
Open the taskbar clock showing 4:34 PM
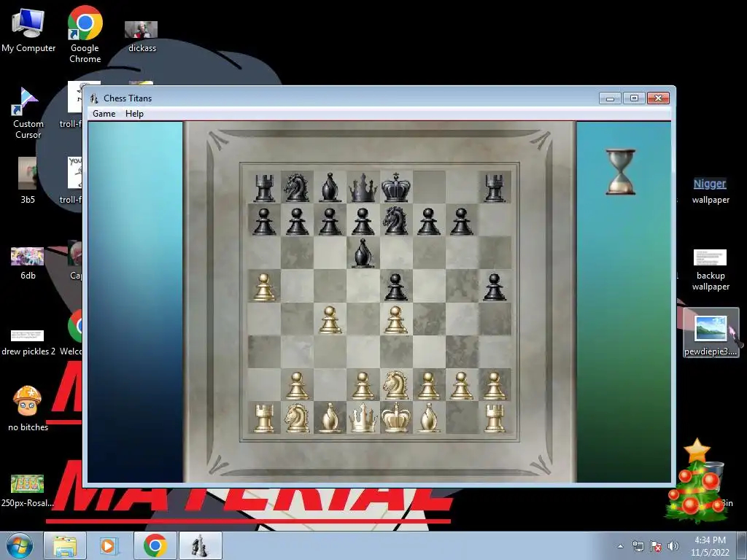pyautogui.click(x=710, y=546)
